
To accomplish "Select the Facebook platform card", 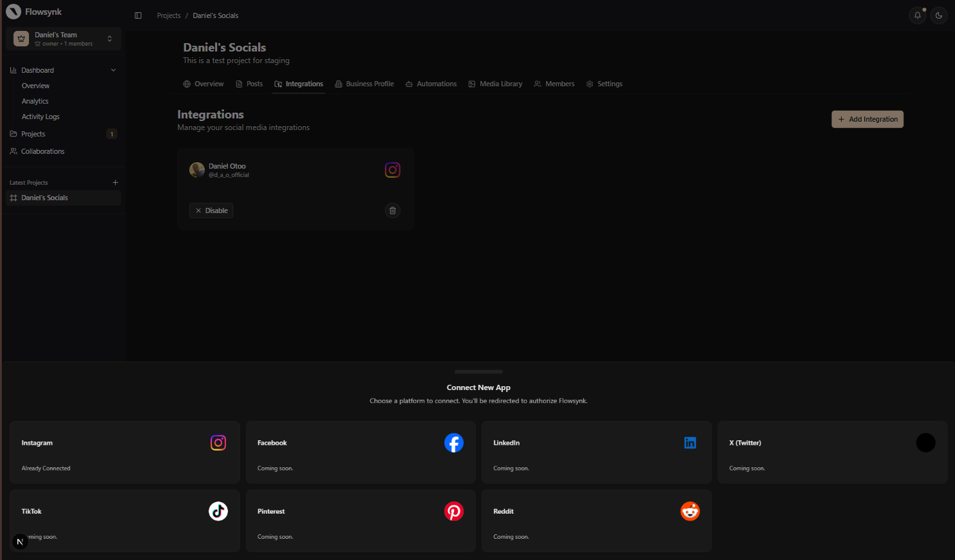I will coord(361,452).
